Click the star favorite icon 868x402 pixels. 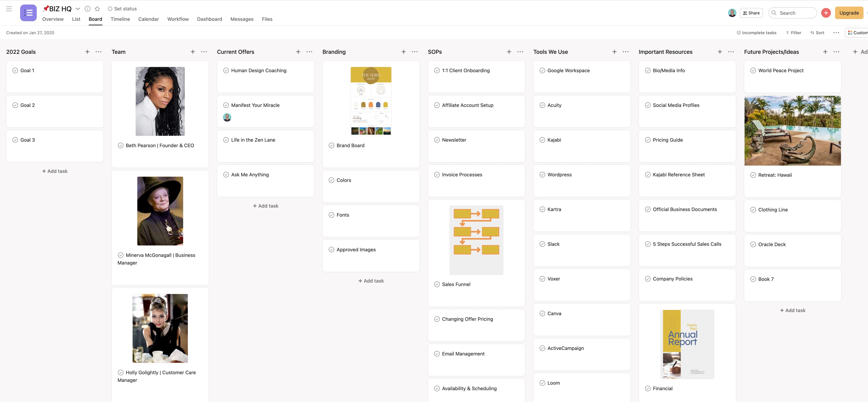(x=97, y=9)
